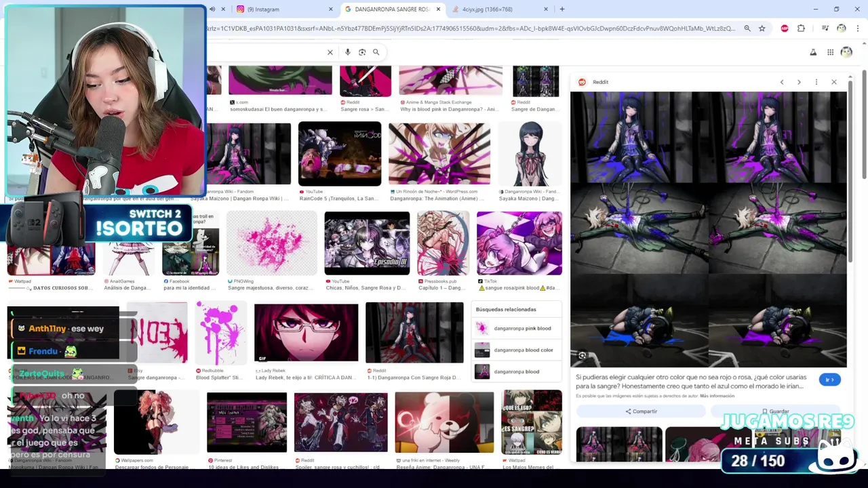Open the Google apps grid
The image size is (868, 488).
click(830, 52)
